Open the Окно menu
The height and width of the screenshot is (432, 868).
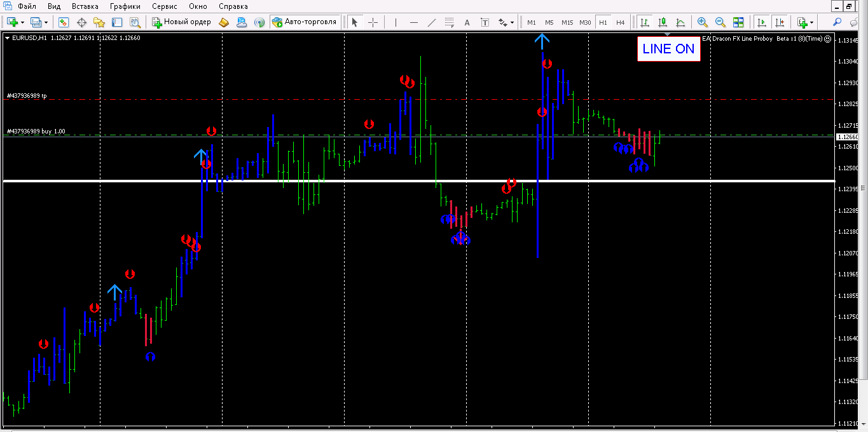[198, 6]
